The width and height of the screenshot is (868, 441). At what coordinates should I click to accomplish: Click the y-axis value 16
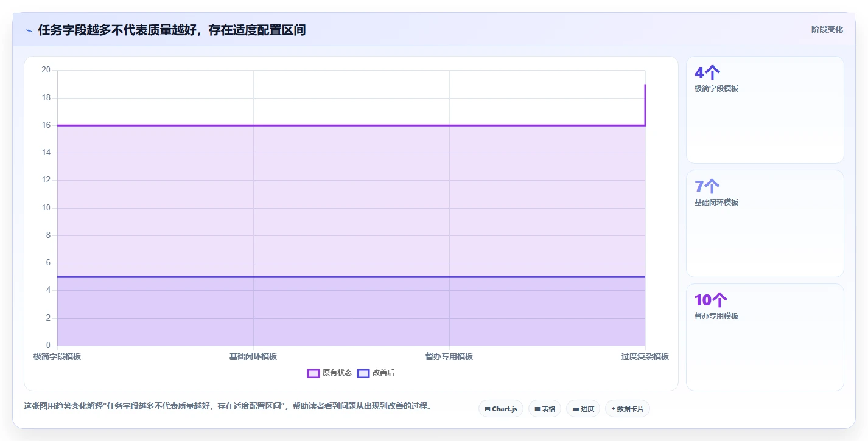[x=46, y=125]
